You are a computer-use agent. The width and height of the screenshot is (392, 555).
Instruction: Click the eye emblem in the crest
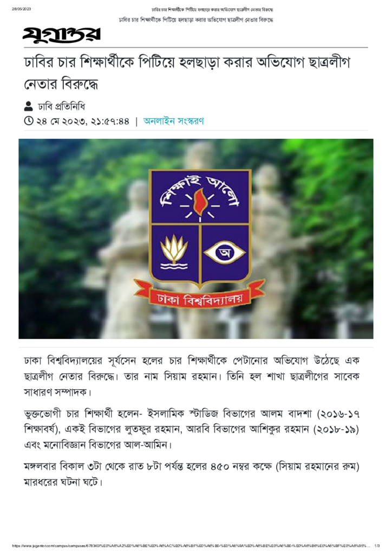coord(225,253)
